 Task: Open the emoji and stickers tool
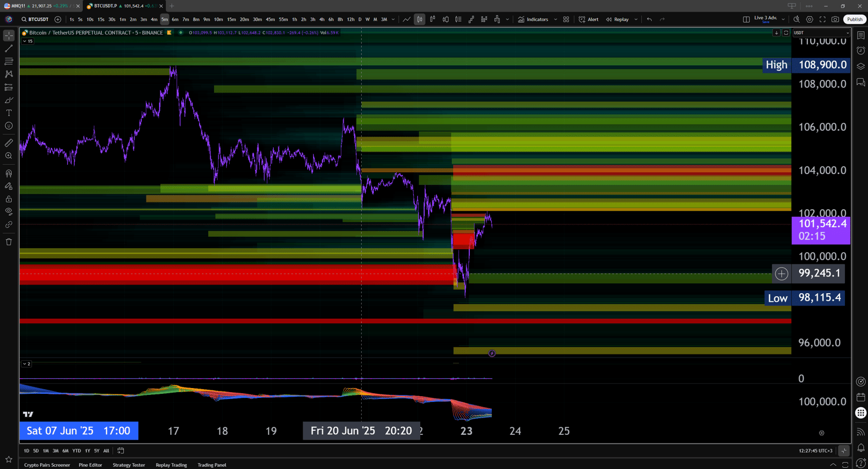click(x=9, y=125)
